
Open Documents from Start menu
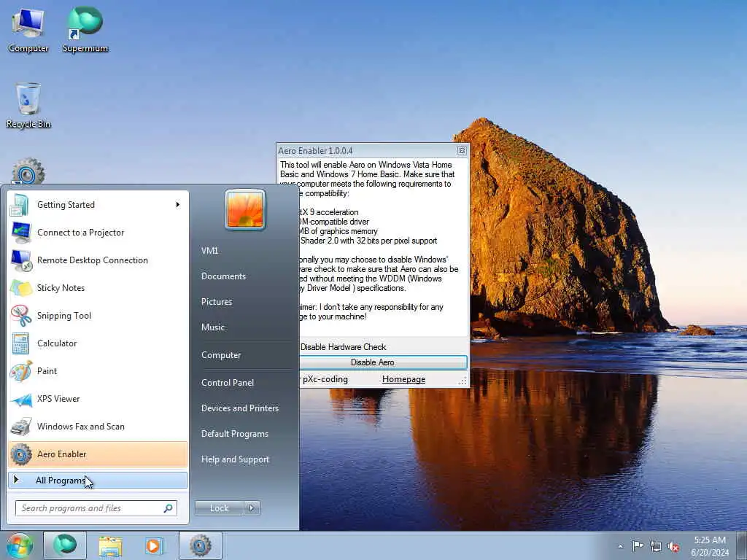[x=223, y=276]
